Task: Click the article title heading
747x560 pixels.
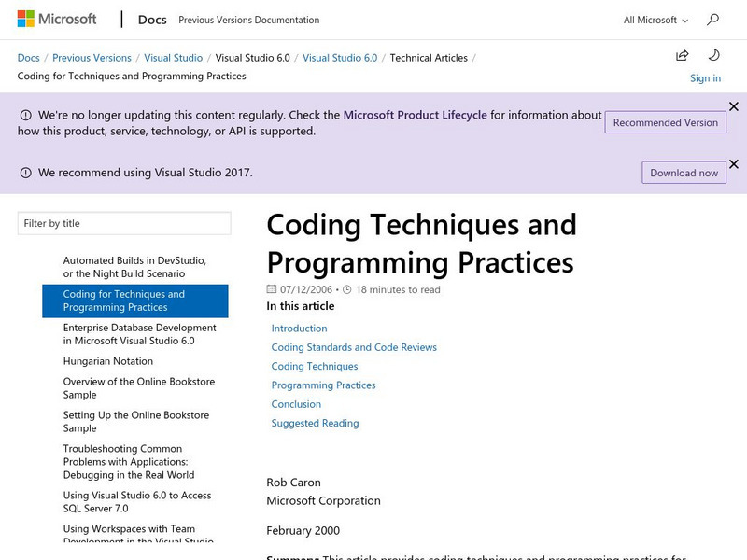Action: click(x=422, y=244)
